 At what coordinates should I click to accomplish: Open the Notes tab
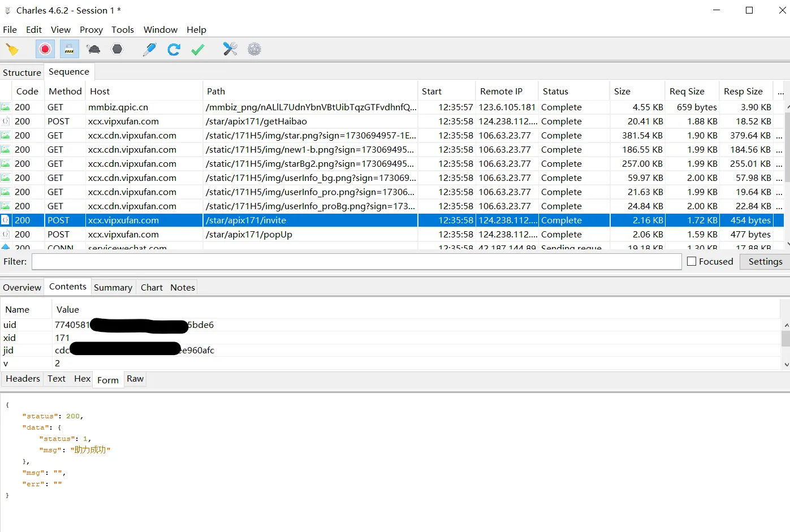pos(183,287)
